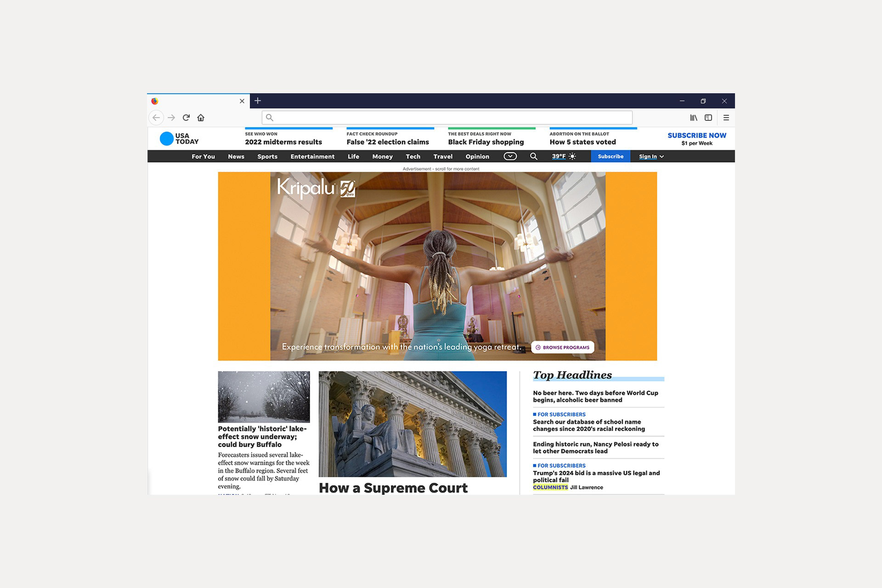The height and width of the screenshot is (588, 882).
Task: Click BROWSE PROGRAMS in the Kripalu ad
Action: pos(563,347)
